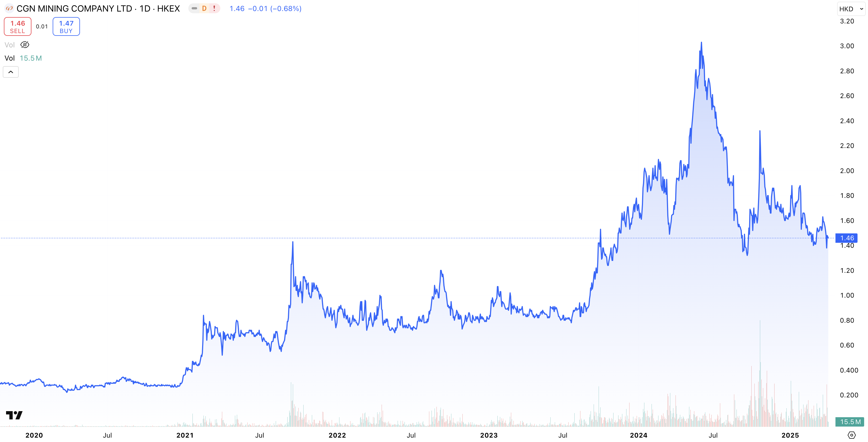This screenshot has width=868, height=442.
Task: Click the price peak near 3.00
Action: point(701,43)
